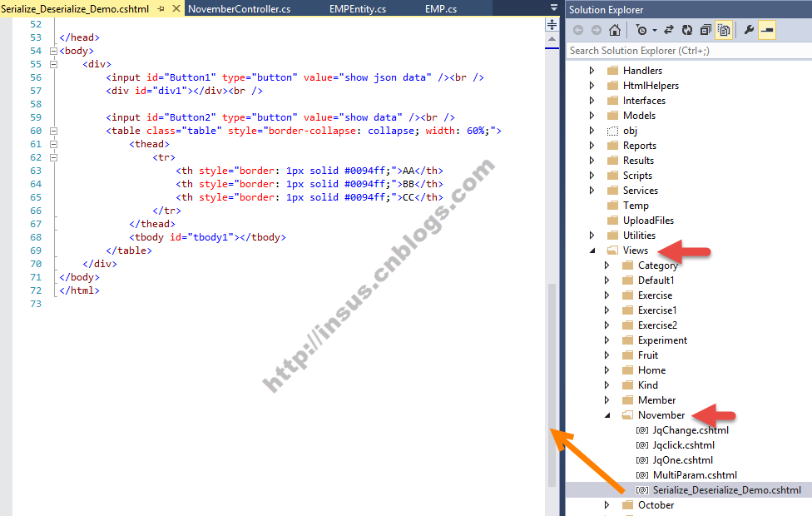Expand the HtmlHelpers folder

592,86
